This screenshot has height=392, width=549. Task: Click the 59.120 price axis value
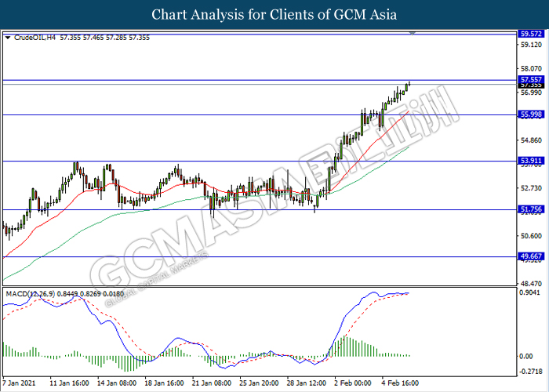pos(531,45)
